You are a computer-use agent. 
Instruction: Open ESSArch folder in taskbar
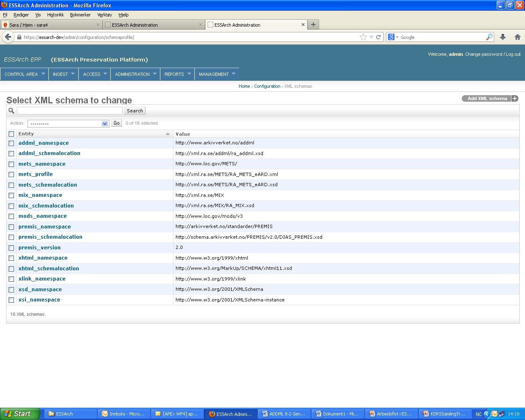[x=70, y=414]
